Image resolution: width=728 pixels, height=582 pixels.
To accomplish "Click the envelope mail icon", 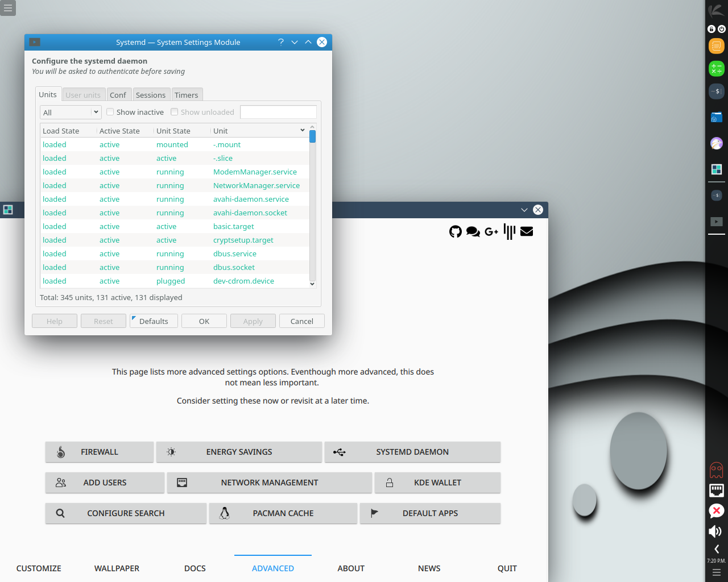I will (527, 231).
